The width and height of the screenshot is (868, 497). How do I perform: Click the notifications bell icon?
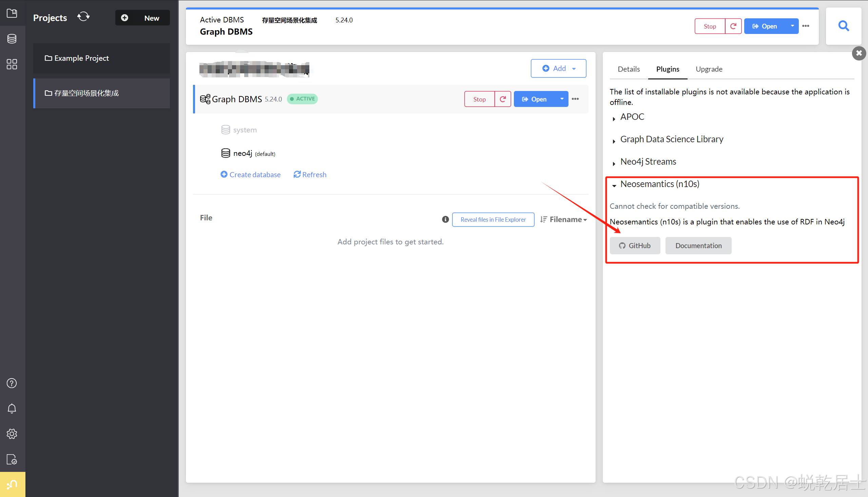(12, 408)
